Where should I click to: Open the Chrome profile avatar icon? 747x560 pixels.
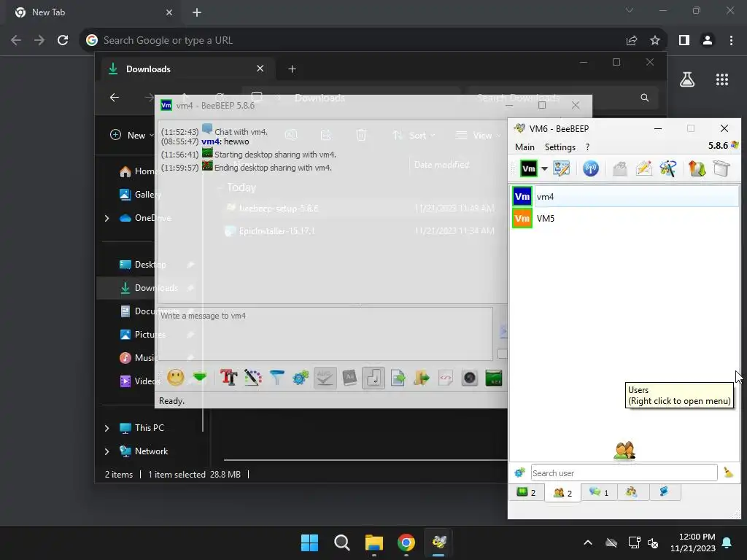(708, 41)
